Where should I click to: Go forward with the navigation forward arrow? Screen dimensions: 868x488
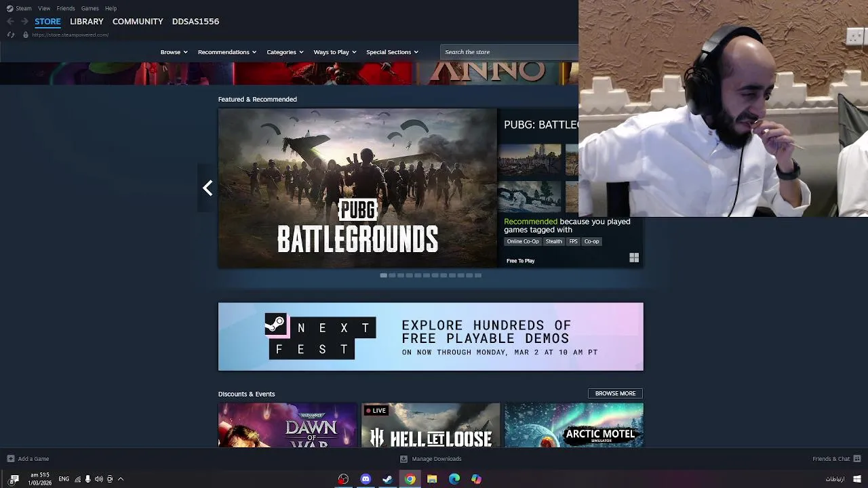point(24,22)
